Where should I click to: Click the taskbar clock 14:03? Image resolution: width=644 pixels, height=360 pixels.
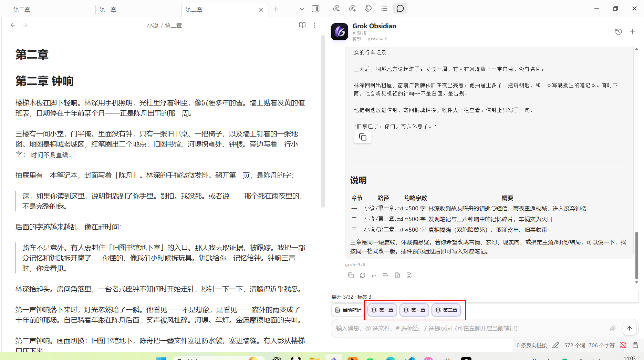630,358
